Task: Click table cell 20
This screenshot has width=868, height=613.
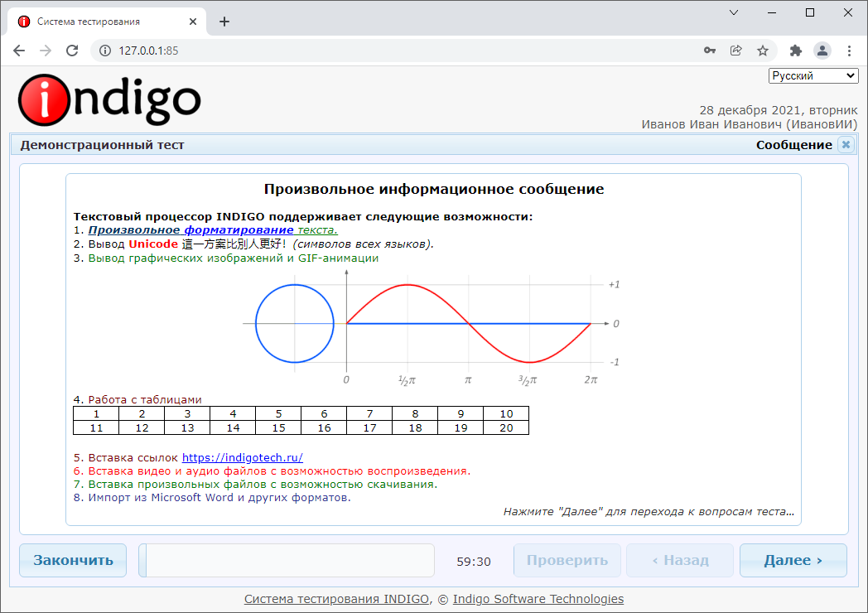Action: tap(506, 427)
